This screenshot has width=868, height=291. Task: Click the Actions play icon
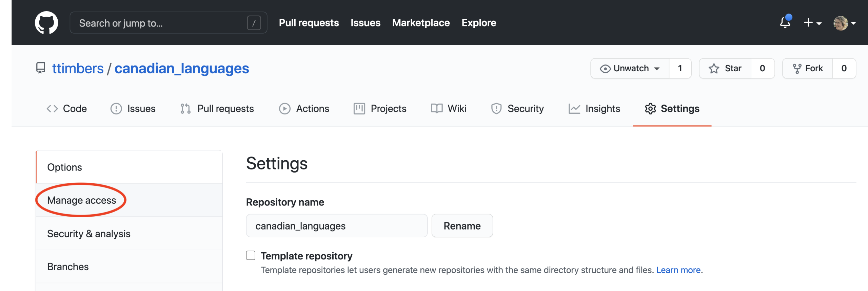tap(284, 109)
